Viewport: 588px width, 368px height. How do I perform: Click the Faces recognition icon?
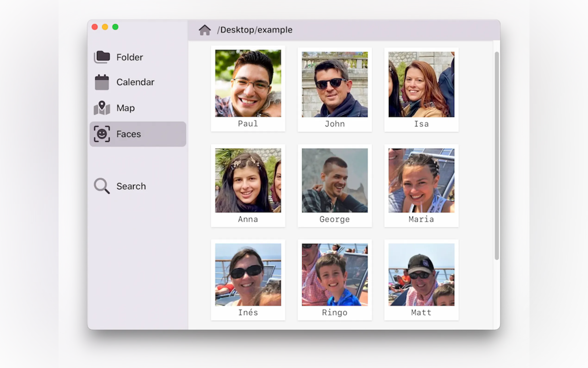[x=102, y=134]
